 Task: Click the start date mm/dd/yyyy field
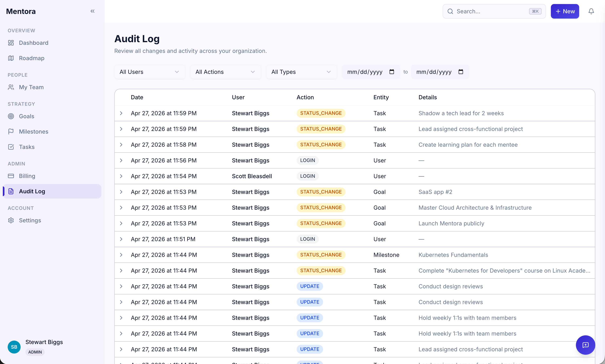pos(371,72)
